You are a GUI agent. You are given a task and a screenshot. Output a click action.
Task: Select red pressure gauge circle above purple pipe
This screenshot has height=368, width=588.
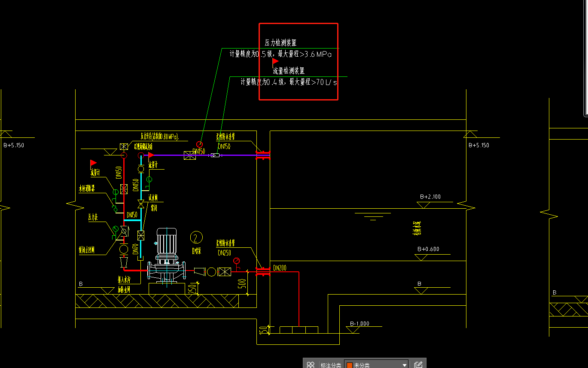pos(199,144)
